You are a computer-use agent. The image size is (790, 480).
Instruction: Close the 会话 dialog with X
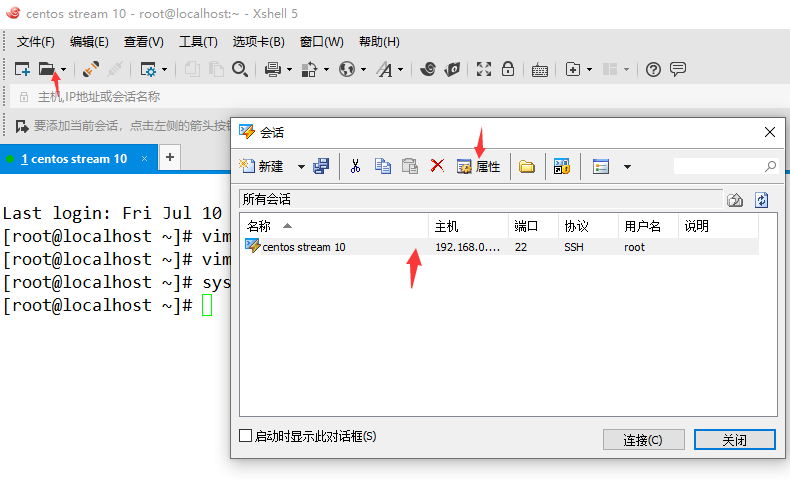tap(769, 132)
